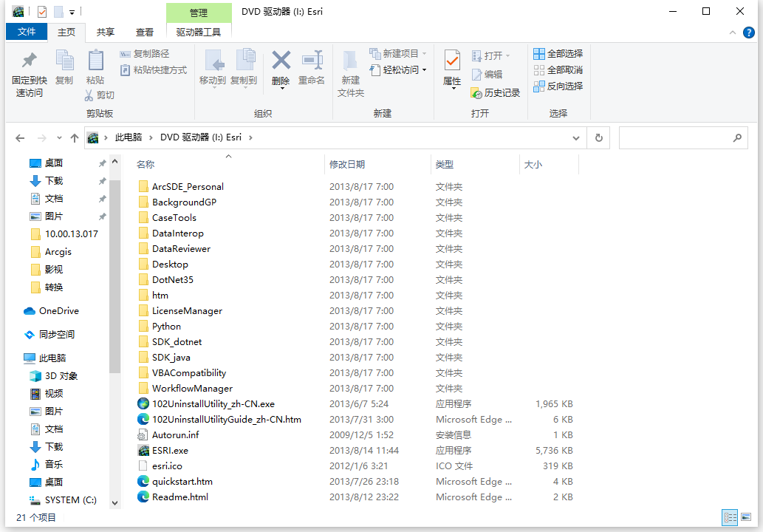Click the Cut scissors icon
This screenshot has height=532, width=763.
coord(89,95)
